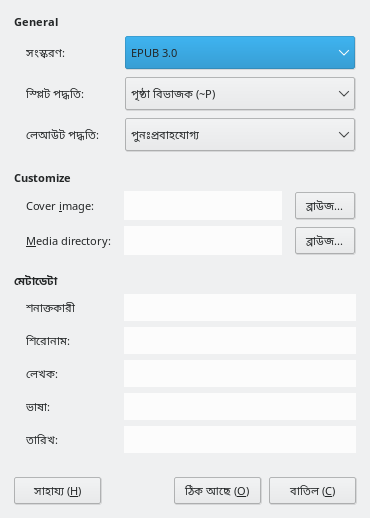Click the শিরোনাম: label
This screenshot has width=370, height=518.
click(x=48, y=341)
